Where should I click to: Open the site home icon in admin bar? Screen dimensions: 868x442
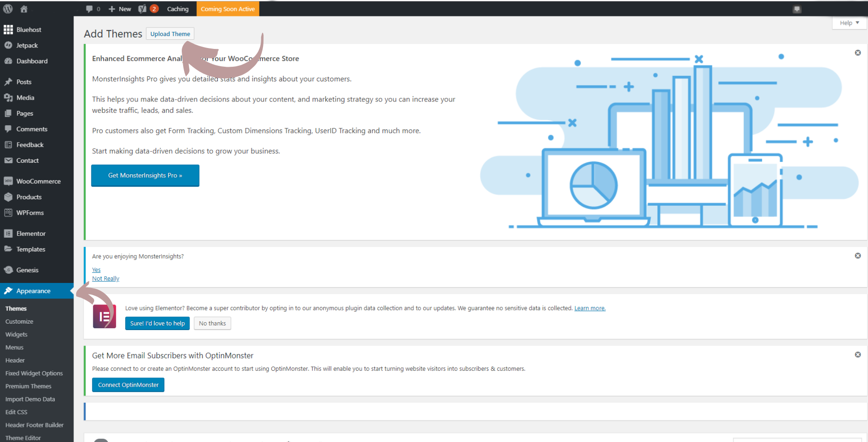(x=24, y=9)
